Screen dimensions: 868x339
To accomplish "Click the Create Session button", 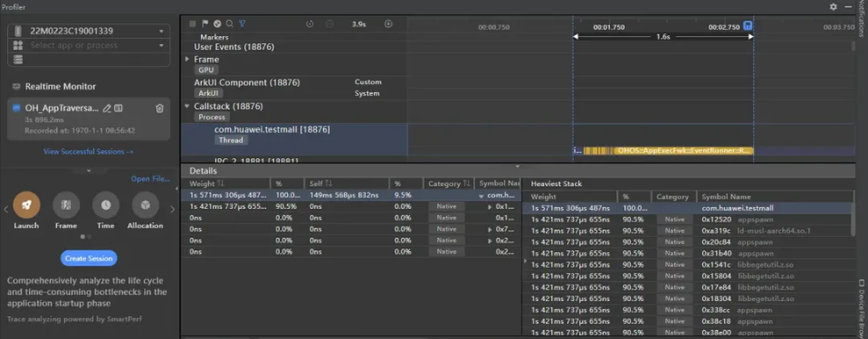I will 89,259.
